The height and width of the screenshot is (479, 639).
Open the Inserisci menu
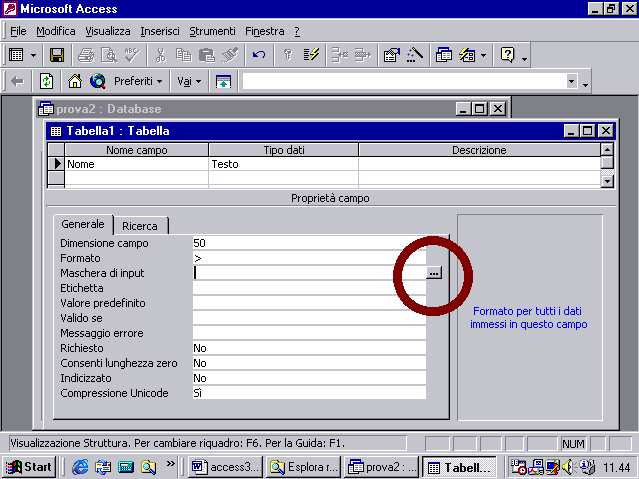tap(160, 31)
